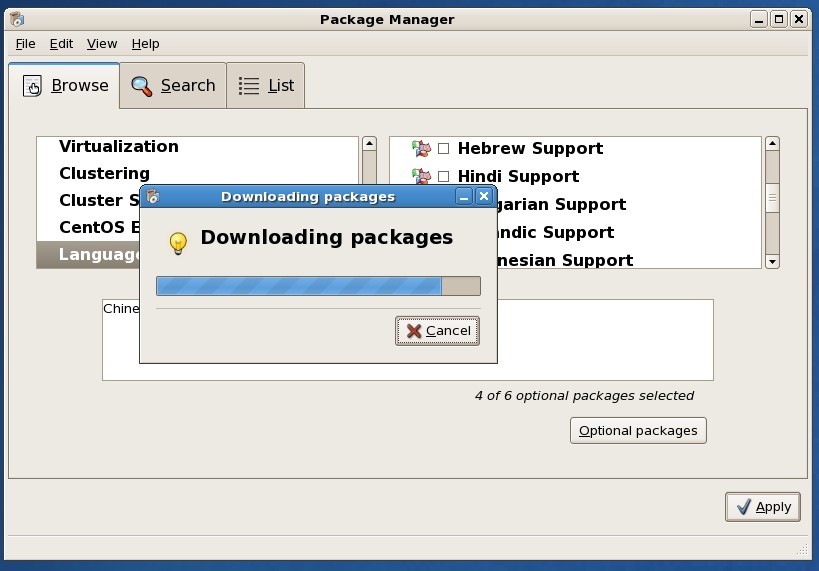Click the Hebrew Support language icon
The image size is (819, 571).
(421, 148)
